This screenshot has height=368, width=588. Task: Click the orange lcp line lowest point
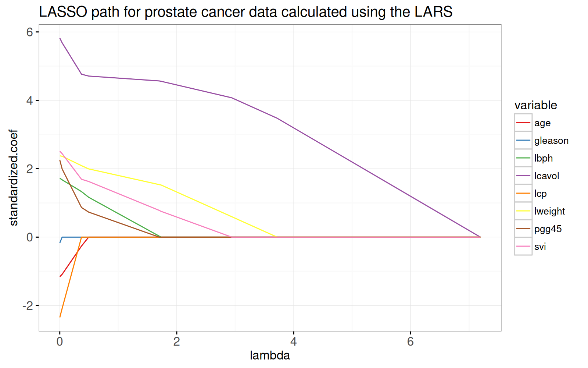click(60, 317)
